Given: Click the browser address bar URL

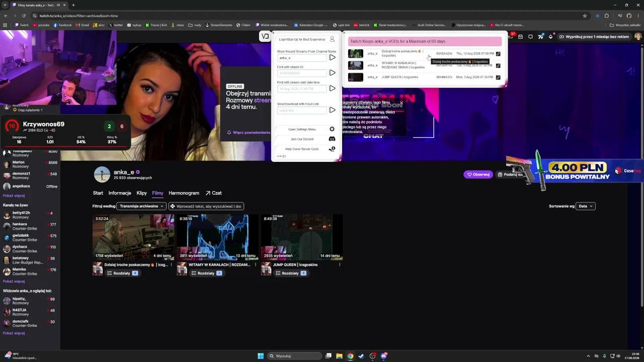Looking at the screenshot, I should click(x=79, y=16).
